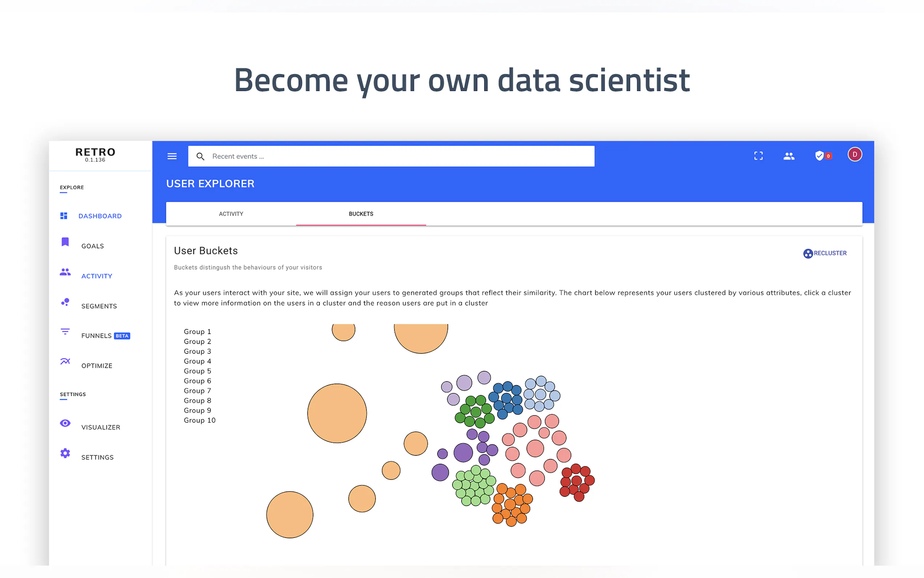Switch to the Activity tab
The height and width of the screenshot is (578, 924).
tap(231, 214)
